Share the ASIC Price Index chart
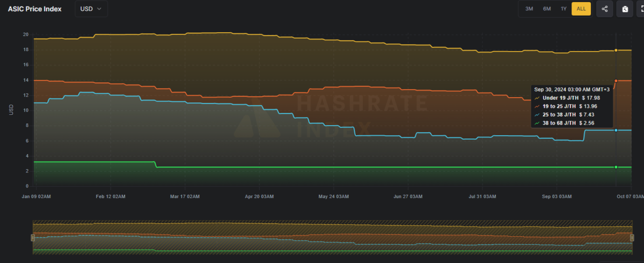 (604, 9)
